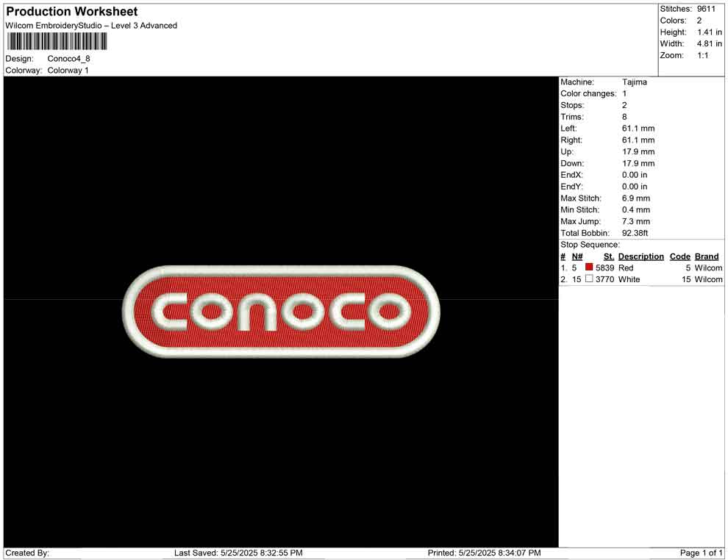
Task: Click the barcode under the worksheet title
Action: point(57,42)
